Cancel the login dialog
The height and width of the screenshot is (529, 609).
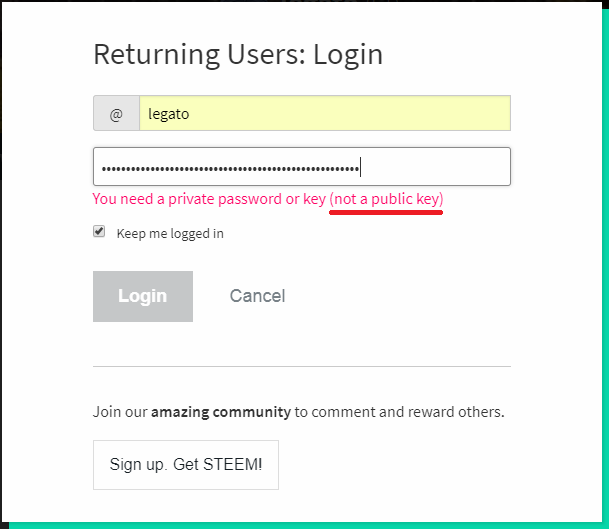click(257, 296)
